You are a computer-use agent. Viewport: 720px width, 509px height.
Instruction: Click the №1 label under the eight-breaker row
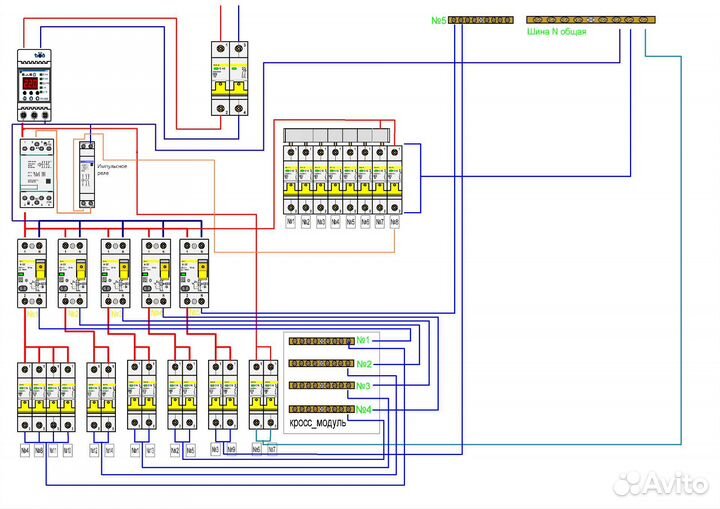tap(292, 221)
